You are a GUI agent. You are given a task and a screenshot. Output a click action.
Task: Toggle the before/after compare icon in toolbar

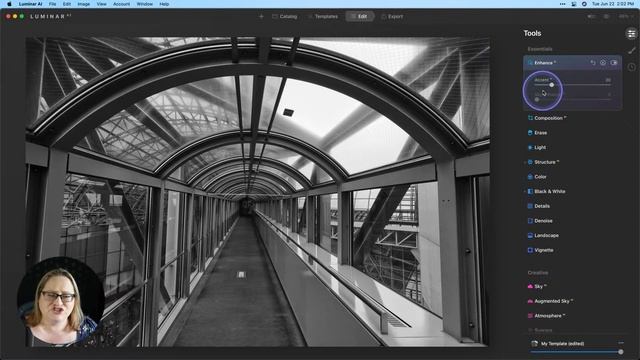coord(591,16)
